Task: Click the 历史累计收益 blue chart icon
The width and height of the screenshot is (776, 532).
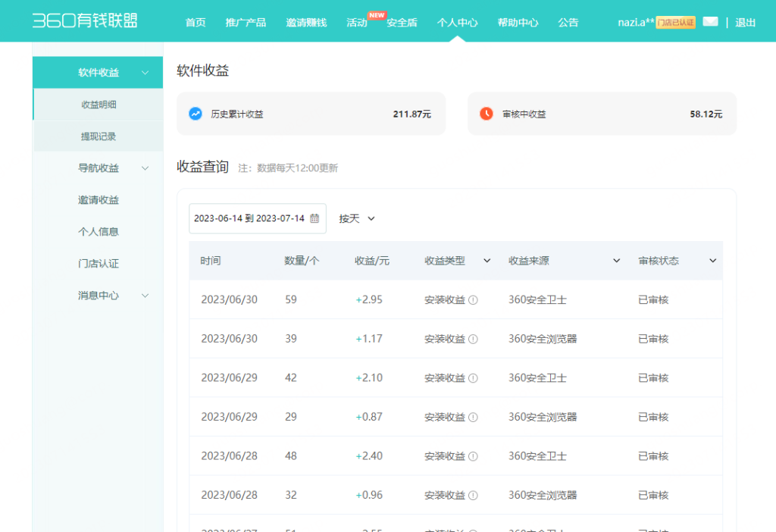Action: coord(196,114)
